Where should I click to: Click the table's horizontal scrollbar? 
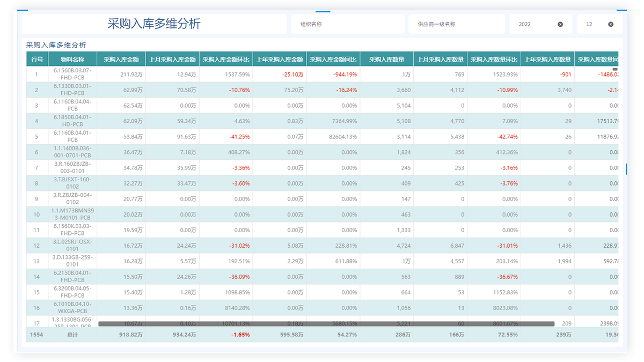tap(326, 324)
